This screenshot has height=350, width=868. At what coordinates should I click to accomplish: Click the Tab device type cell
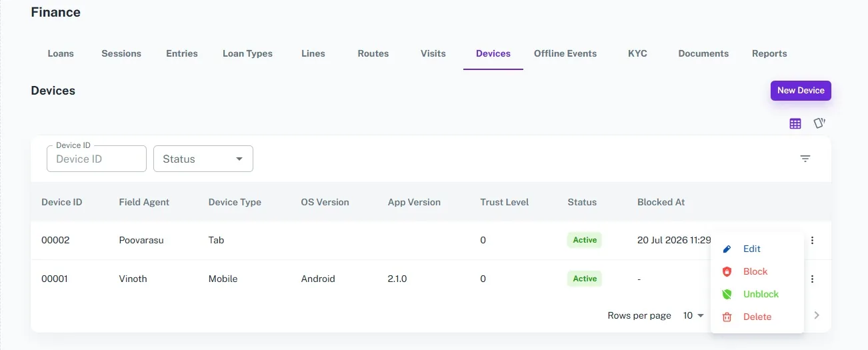tap(216, 241)
